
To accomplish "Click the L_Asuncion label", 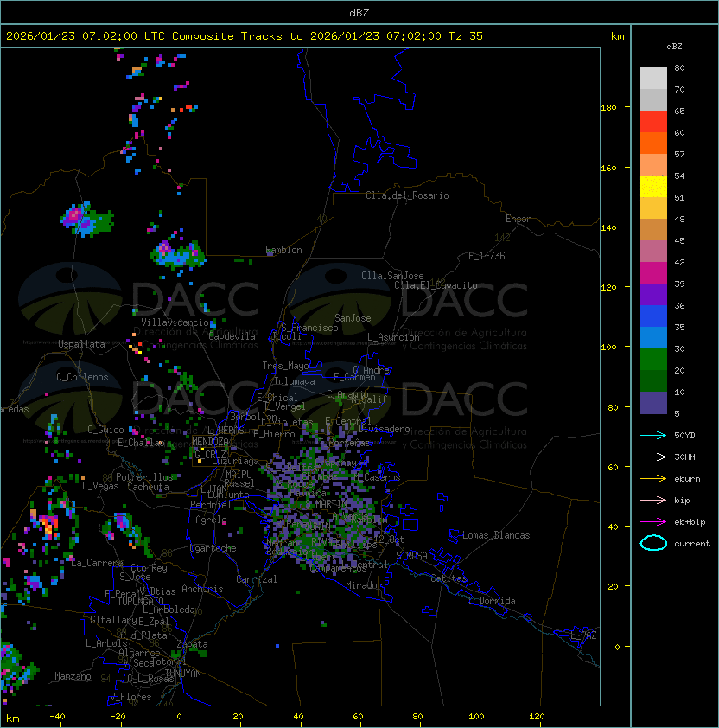I will 393,337.
